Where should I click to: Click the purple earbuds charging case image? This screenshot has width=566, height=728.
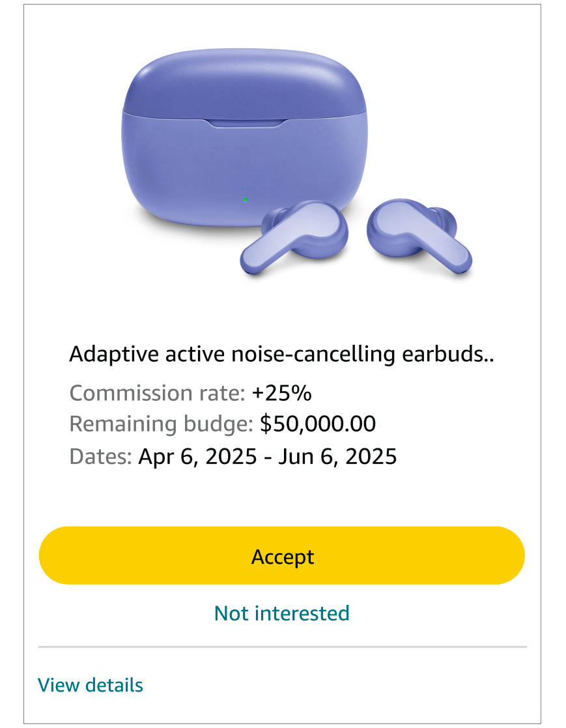point(244,138)
